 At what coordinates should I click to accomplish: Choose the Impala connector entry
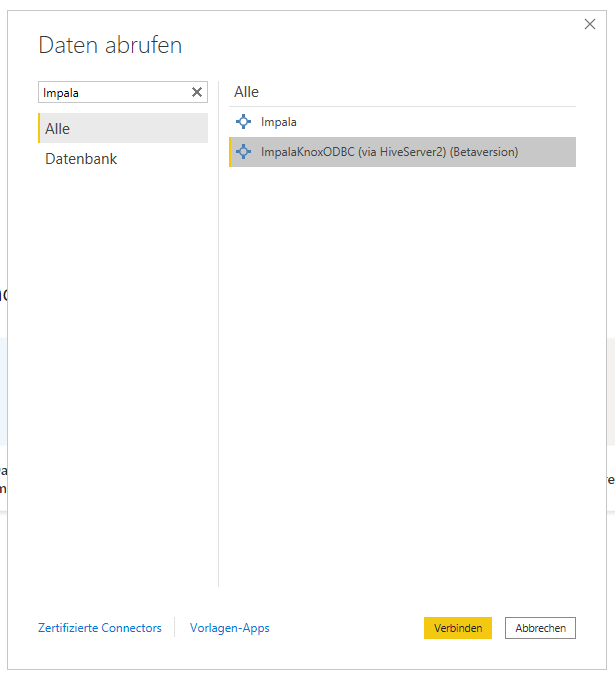point(402,122)
